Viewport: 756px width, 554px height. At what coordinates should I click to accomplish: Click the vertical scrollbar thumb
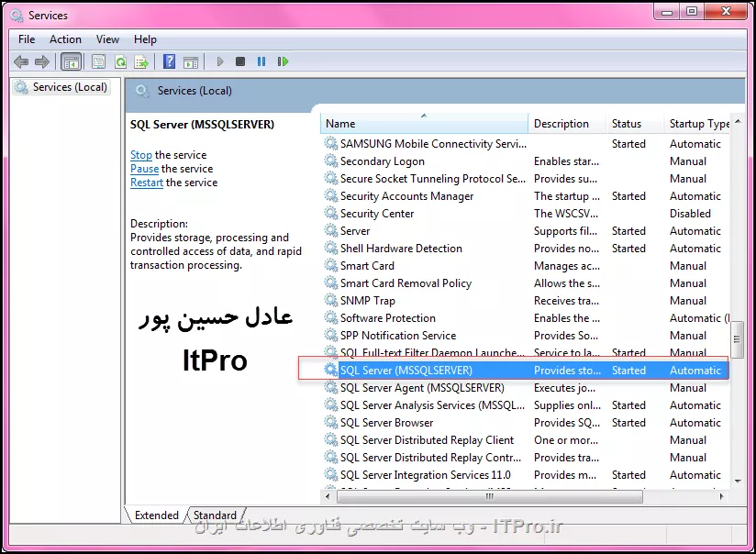[x=737, y=339]
